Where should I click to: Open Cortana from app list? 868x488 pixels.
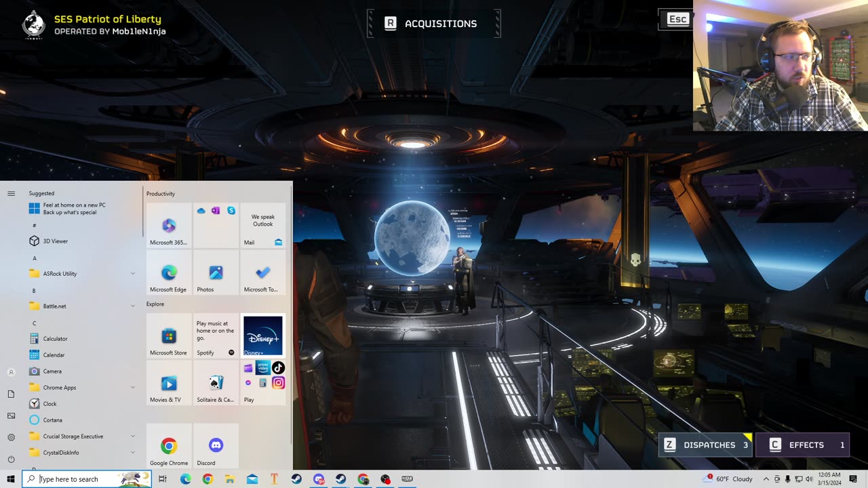81,420
